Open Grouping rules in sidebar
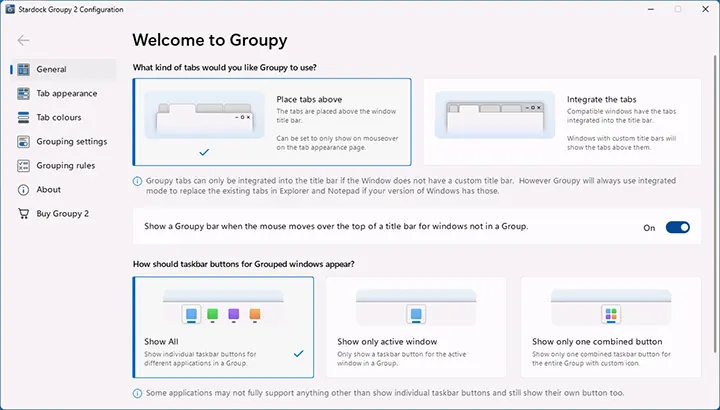The height and width of the screenshot is (410, 720). (x=63, y=166)
